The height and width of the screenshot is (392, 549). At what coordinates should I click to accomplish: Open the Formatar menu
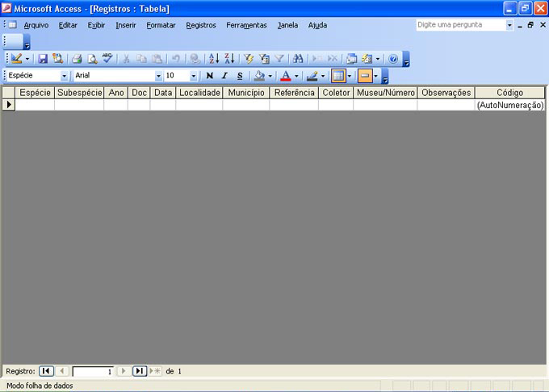pos(161,25)
